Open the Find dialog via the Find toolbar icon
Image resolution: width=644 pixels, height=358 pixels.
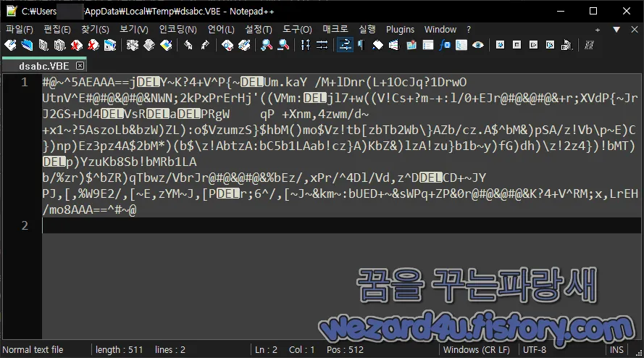[x=227, y=45]
